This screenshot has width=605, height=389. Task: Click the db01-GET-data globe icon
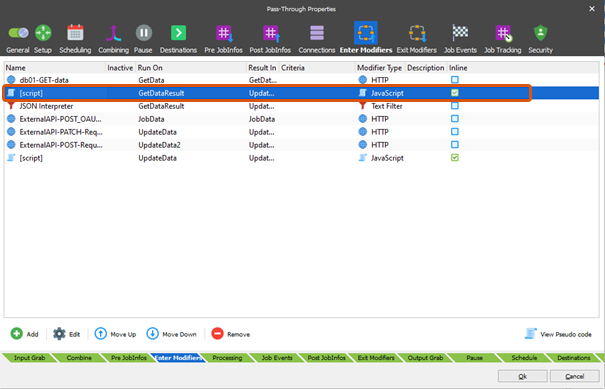[x=11, y=80]
